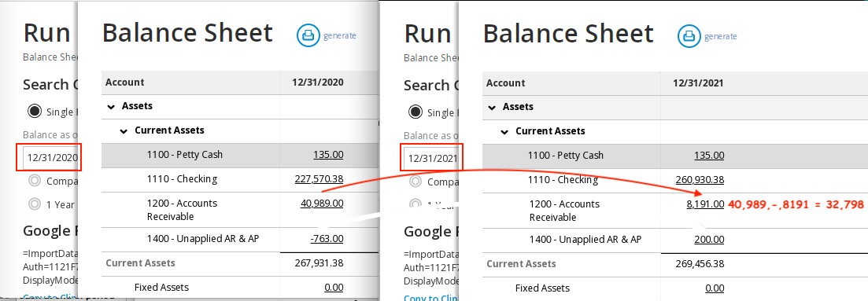Open the Checking amount 227,570.38
Image resolution: width=868 pixels, height=301 pixels.
click(x=319, y=178)
